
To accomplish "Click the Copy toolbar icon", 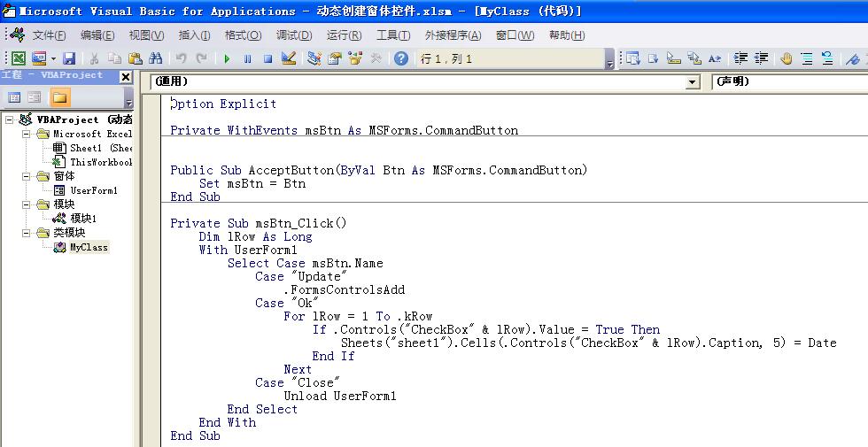I will (114, 58).
